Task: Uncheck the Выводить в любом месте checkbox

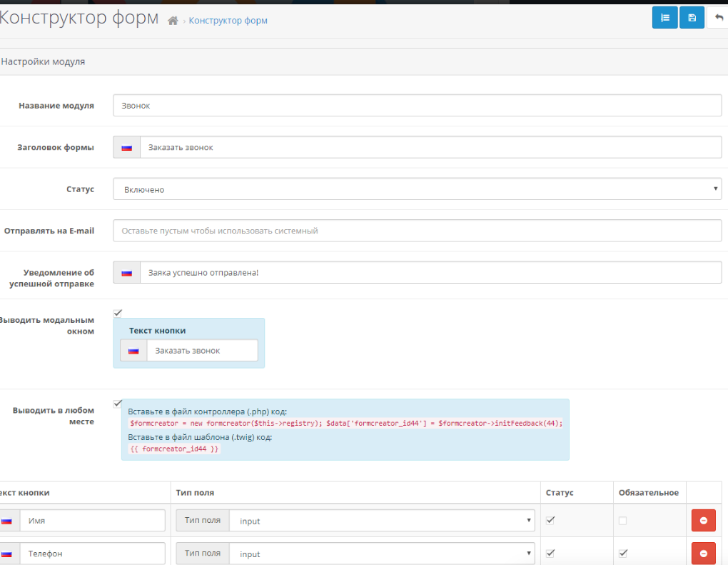Action: coord(118,404)
